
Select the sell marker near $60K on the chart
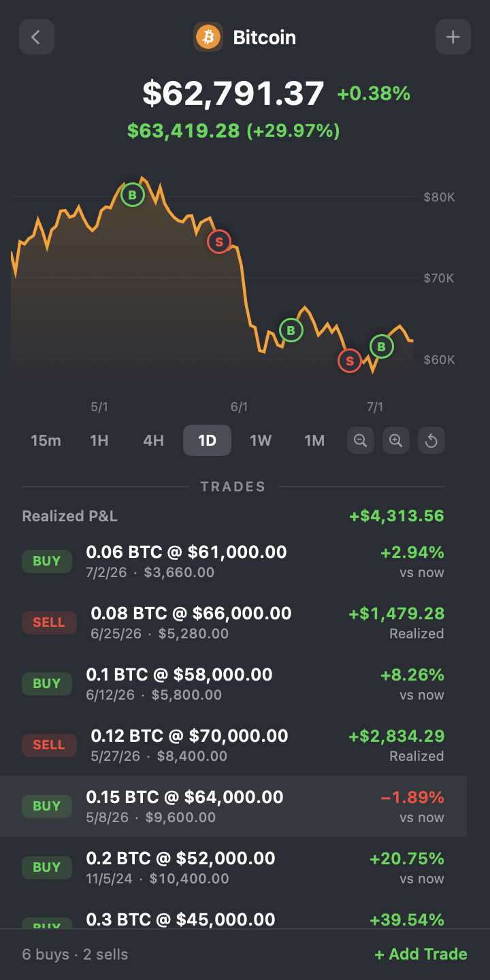click(x=350, y=361)
